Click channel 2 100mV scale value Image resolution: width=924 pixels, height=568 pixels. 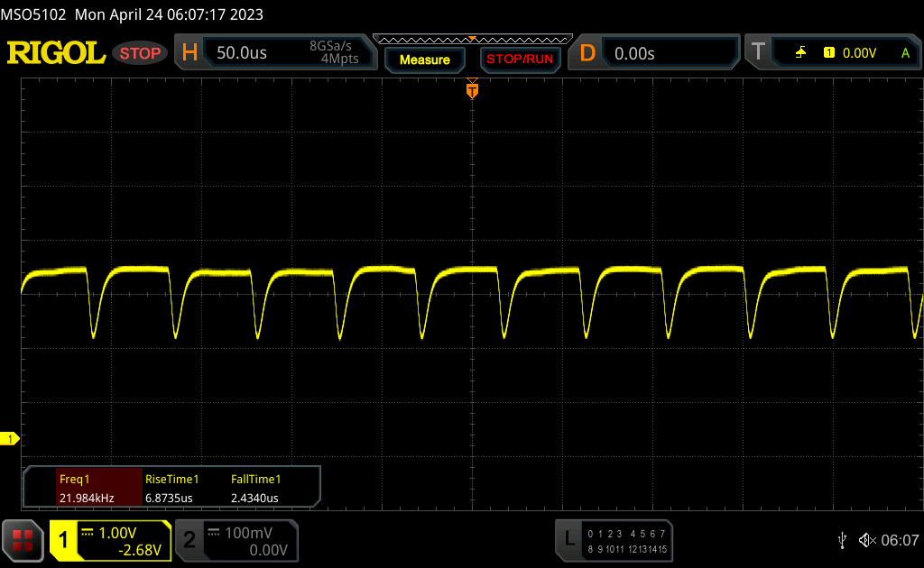point(249,533)
